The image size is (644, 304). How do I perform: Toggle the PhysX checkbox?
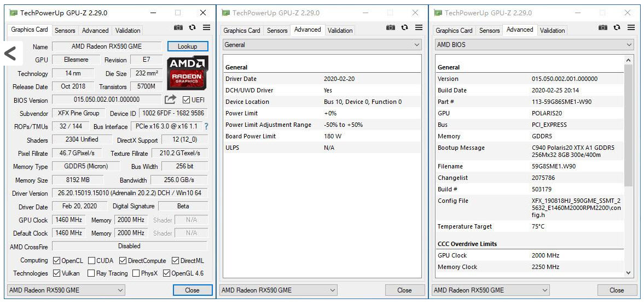[x=136, y=273]
